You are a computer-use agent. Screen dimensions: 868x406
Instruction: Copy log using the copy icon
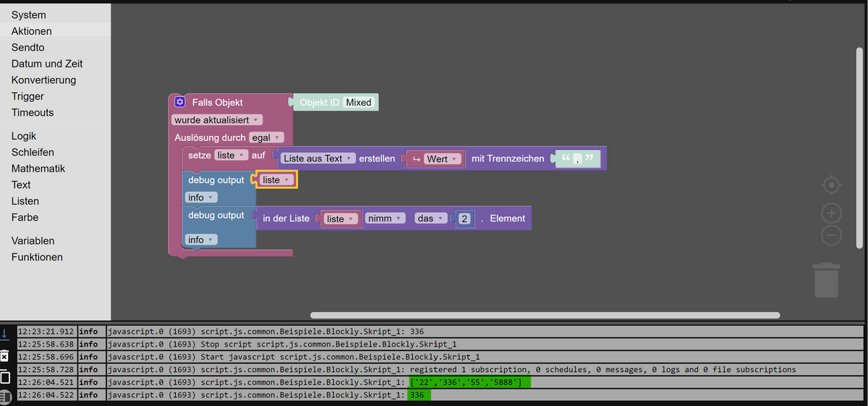(x=5, y=376)
